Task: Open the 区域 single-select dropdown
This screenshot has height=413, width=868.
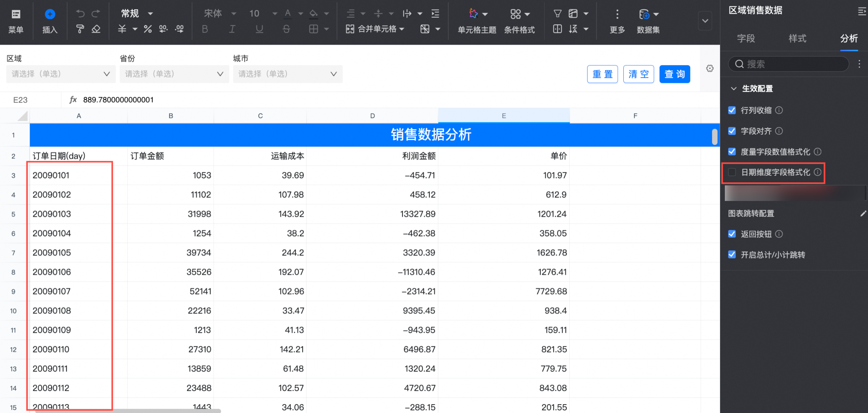Action: point(61,74)
